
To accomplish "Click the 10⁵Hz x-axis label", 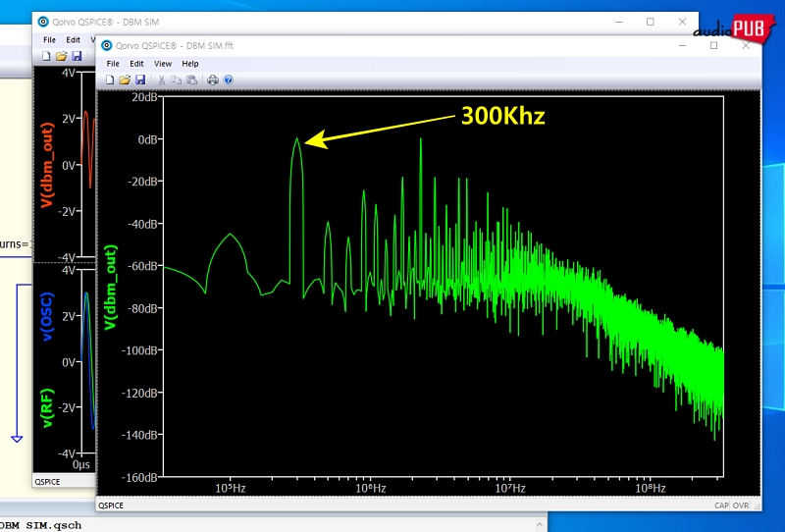I will [x=231, y=488].
